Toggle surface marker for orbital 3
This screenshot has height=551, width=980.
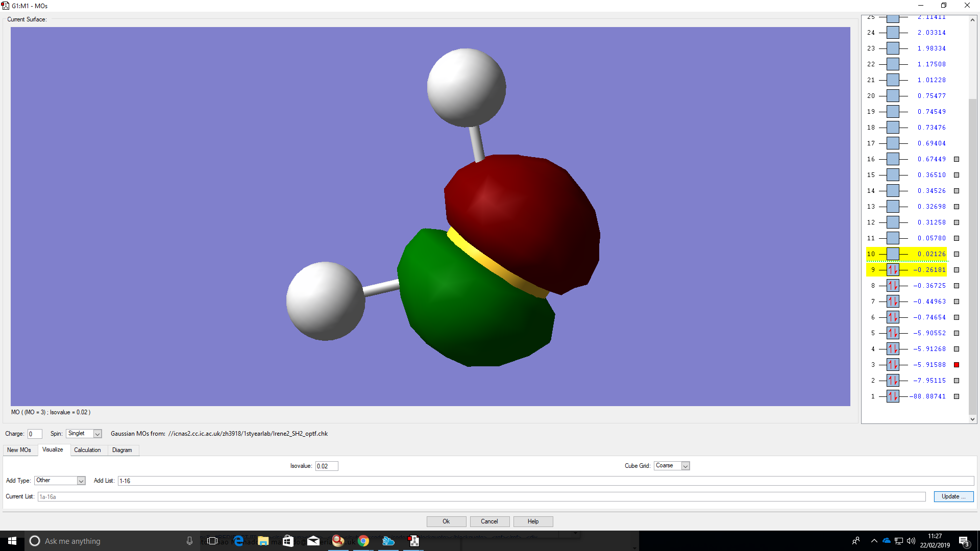pos(957,365)
